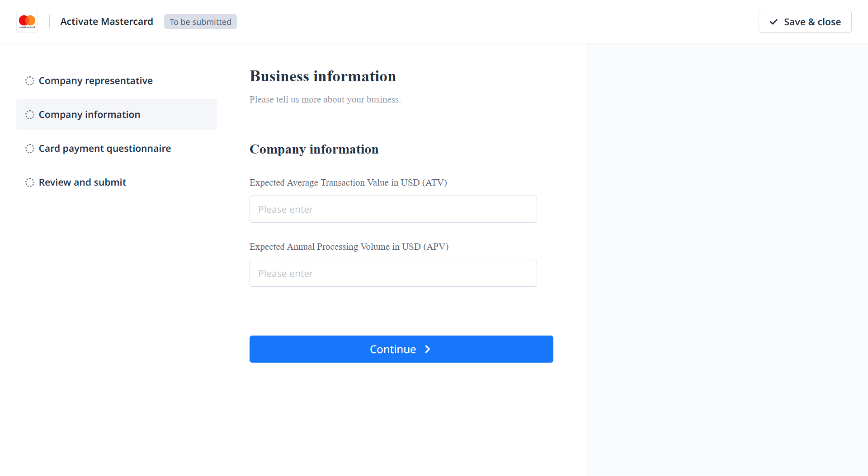This screenshot has height=476, width=868.
Task: Click the status circle next to Review and submit
Action: (30, 182)
